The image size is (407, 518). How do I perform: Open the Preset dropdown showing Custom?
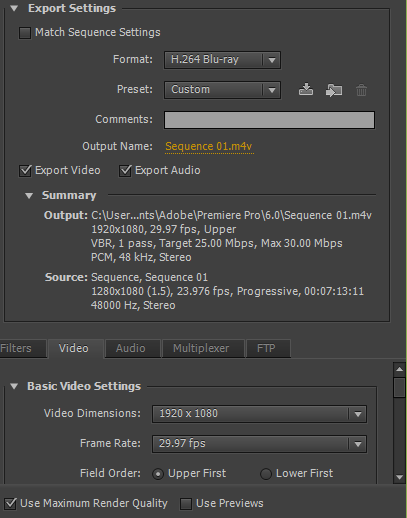pos(222,90)
